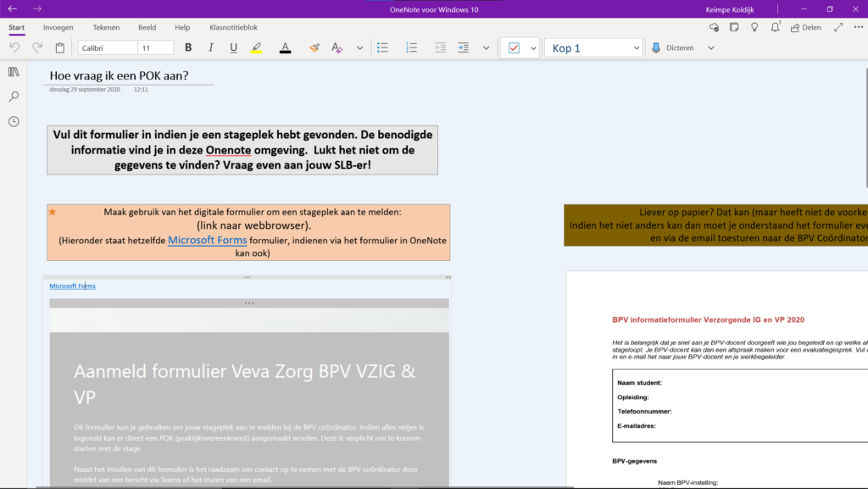Apply italic formatting

point(211,48)
